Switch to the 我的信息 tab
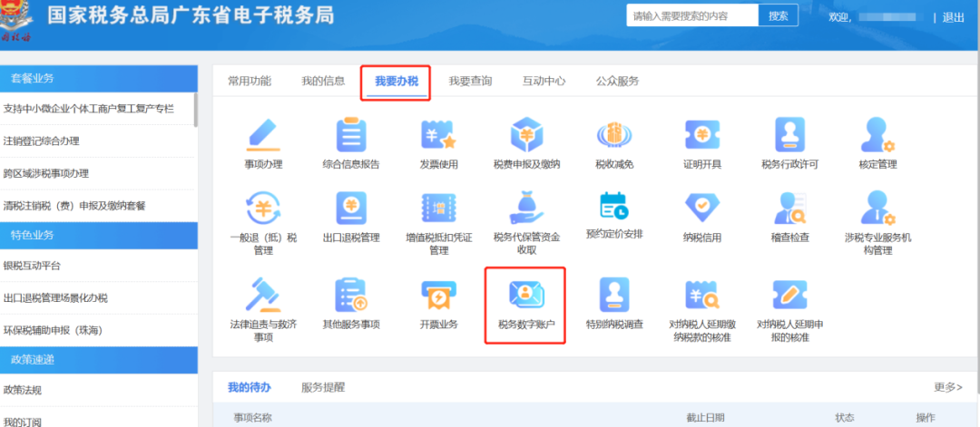The width and height of the screenshot is (980, 427). click(x=323, y=82)
